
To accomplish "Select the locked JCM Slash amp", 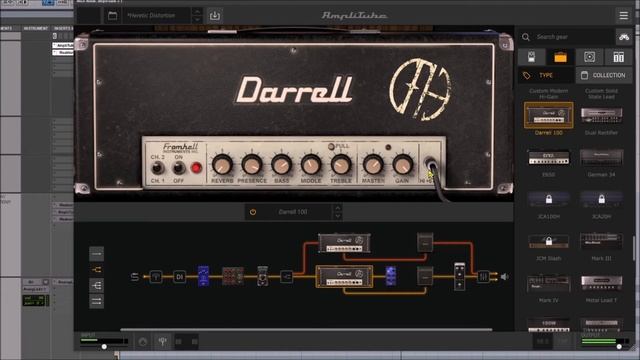I will pos(549,241).
